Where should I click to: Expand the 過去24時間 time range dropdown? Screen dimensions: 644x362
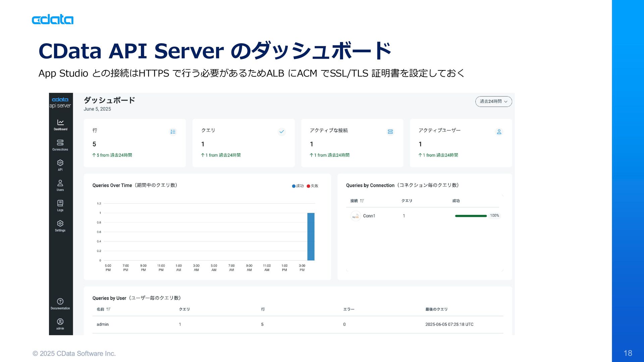(x=493, y=102)
